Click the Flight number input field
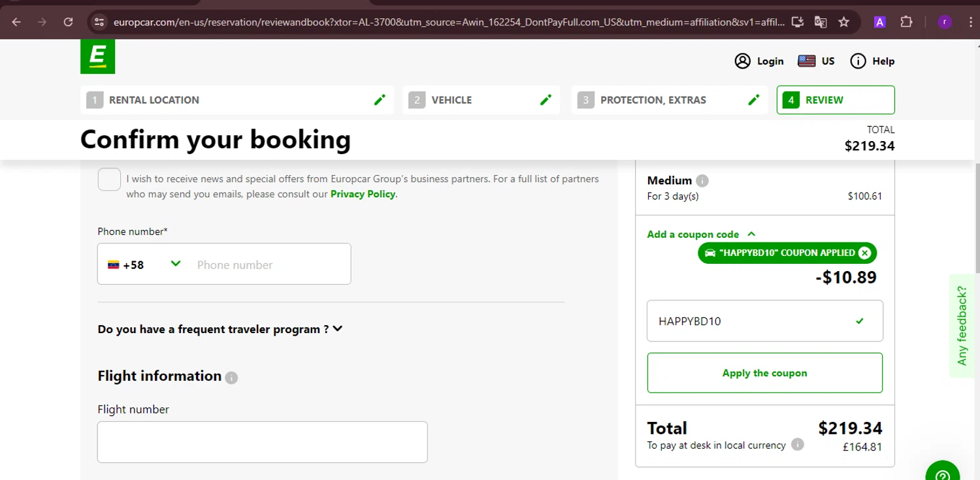Screen dimensions: 980x480 coord(263,442)
